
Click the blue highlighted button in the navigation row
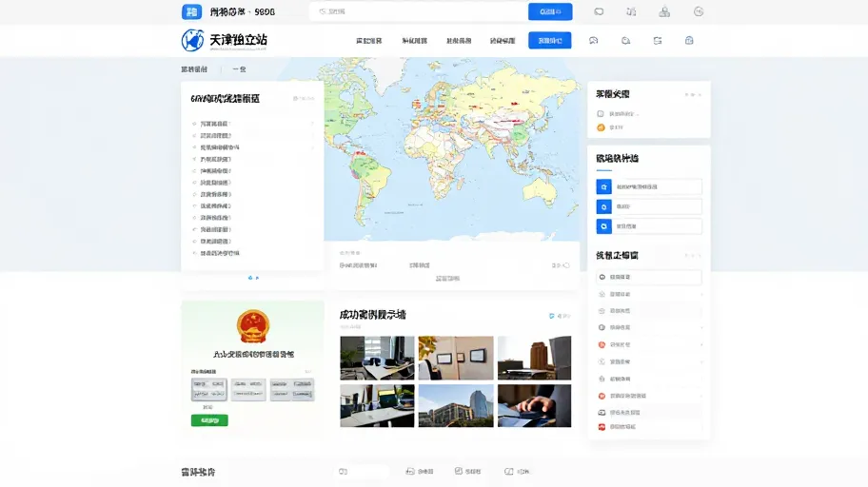(x=550, y=40)
